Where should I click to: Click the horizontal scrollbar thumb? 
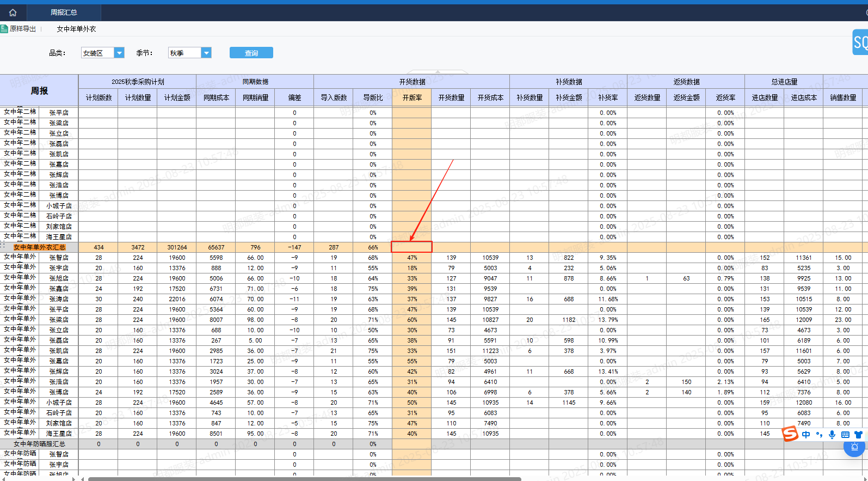coord(305,479)
